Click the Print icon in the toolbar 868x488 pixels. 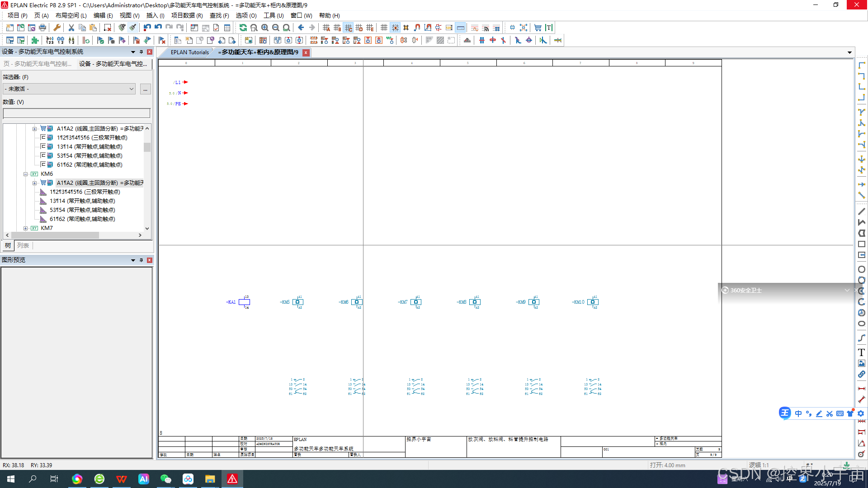(42, 28)
